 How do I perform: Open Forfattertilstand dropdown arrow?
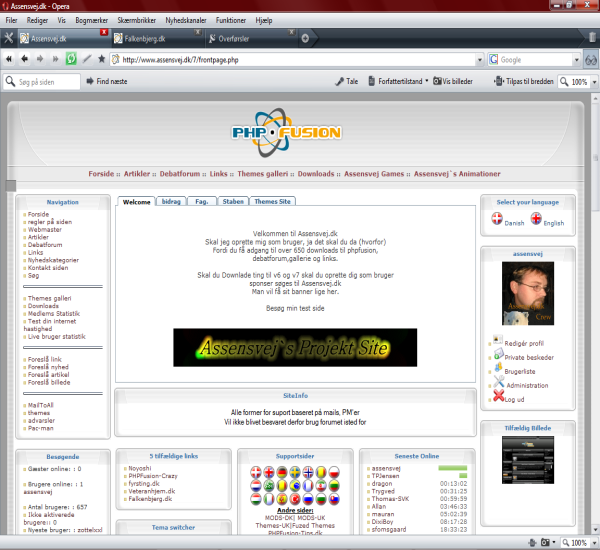(427, 81)
